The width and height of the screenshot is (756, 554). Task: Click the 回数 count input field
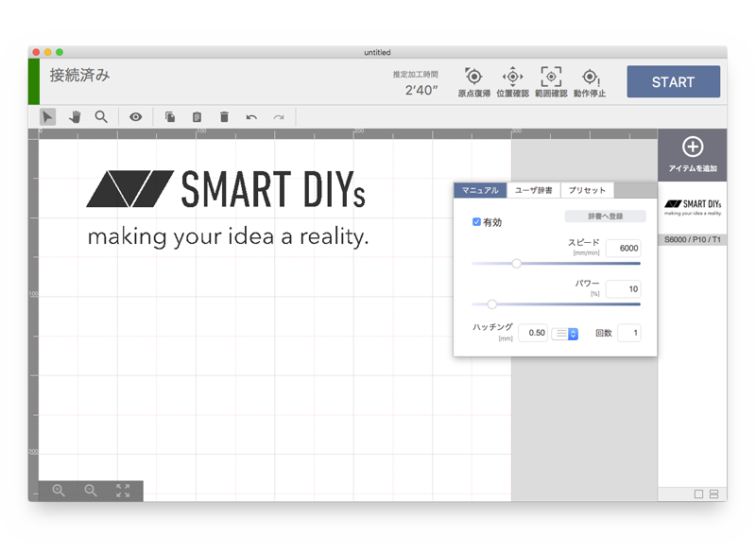coord(629,333)
